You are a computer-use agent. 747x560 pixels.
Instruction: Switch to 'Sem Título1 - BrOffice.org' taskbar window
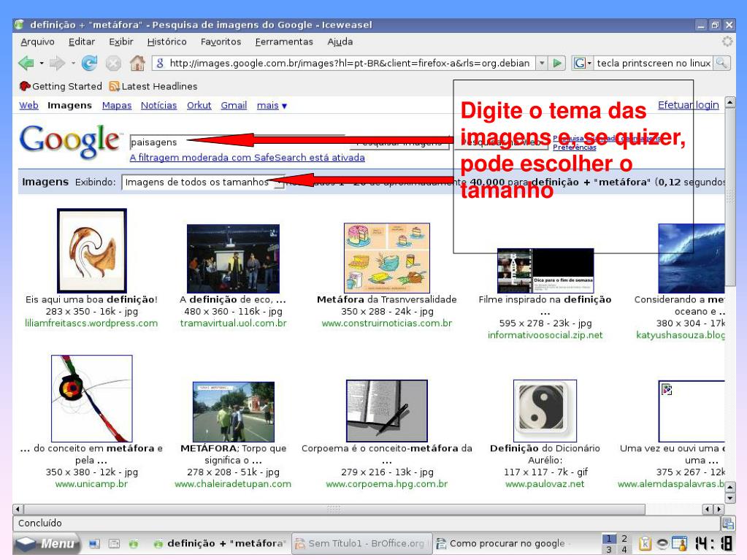tap(361, 543)
